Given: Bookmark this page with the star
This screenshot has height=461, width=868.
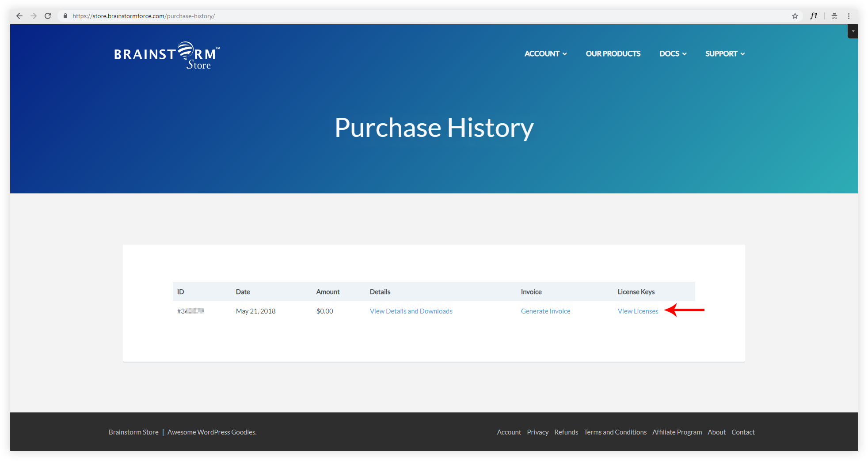Looking at the screenshot, I should [795, 16].
